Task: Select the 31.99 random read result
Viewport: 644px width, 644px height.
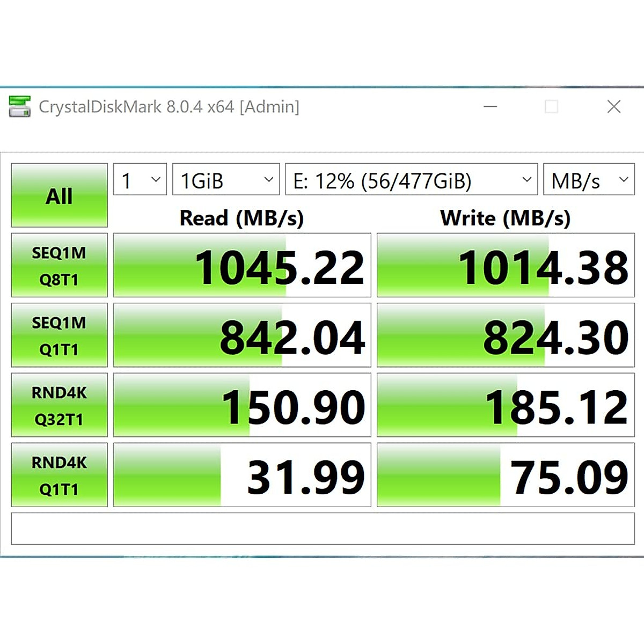Action: pyautogui.click(x=242, y=475)
